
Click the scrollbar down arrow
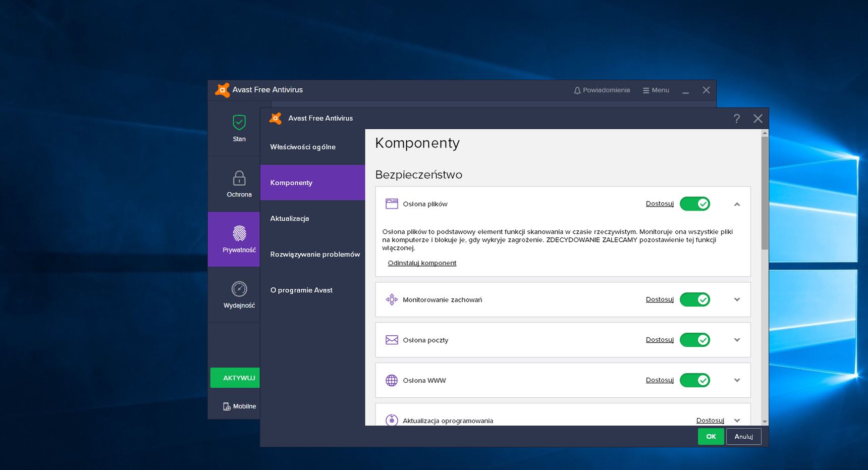(x=765, y=422)
